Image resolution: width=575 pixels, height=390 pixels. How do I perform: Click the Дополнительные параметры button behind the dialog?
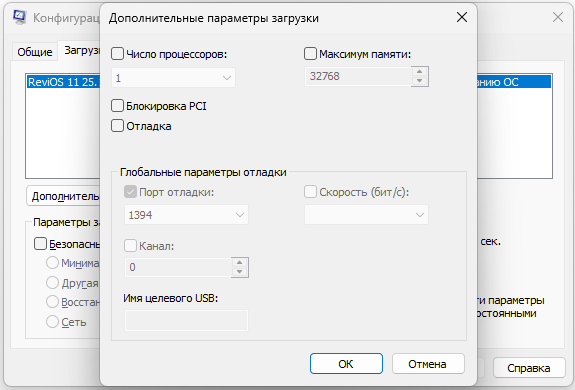[x=63, y=196]
